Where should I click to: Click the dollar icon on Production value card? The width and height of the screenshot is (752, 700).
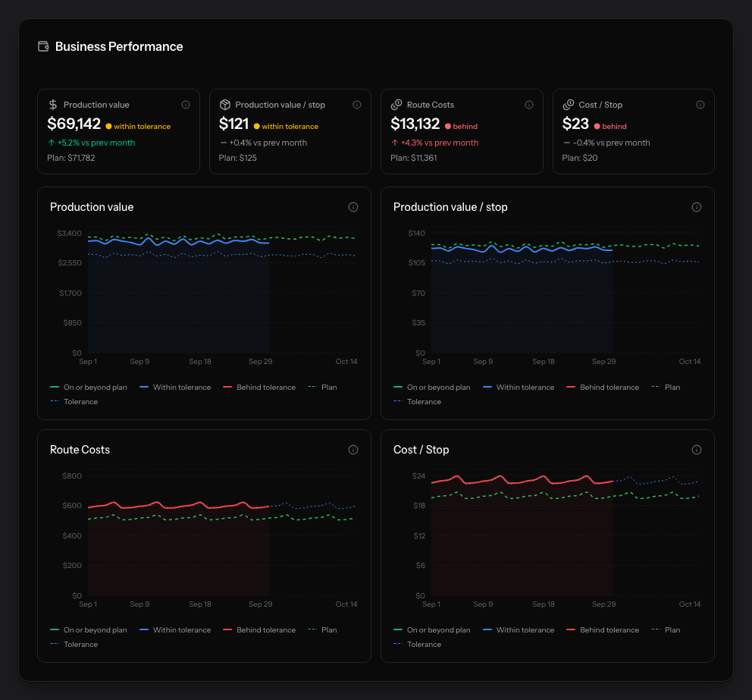53,105
